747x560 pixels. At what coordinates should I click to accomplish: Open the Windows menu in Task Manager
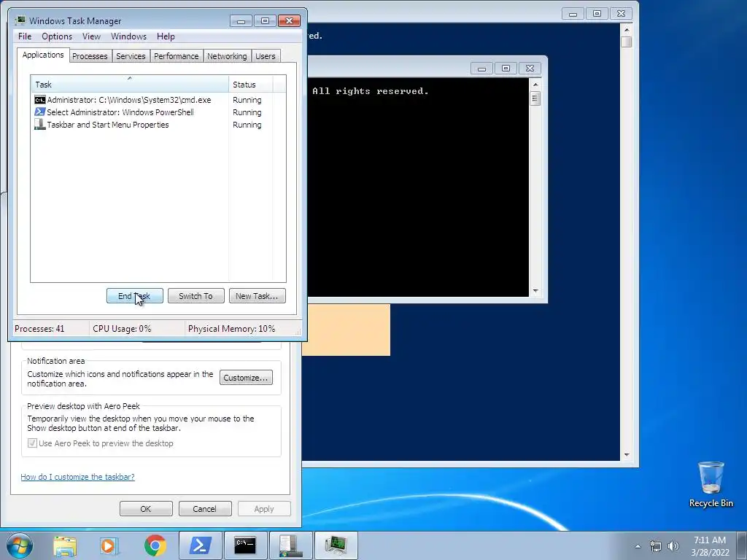pos(128,36)
